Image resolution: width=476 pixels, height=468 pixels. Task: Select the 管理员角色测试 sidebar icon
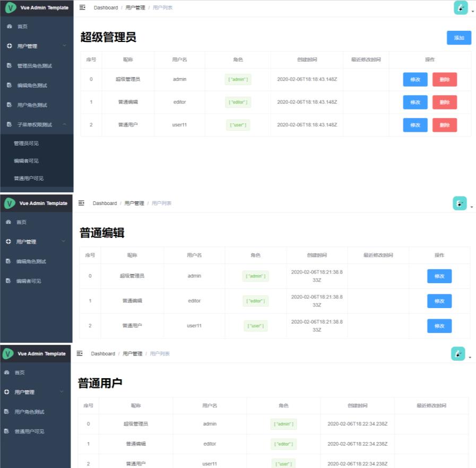[x=10, y=65]
